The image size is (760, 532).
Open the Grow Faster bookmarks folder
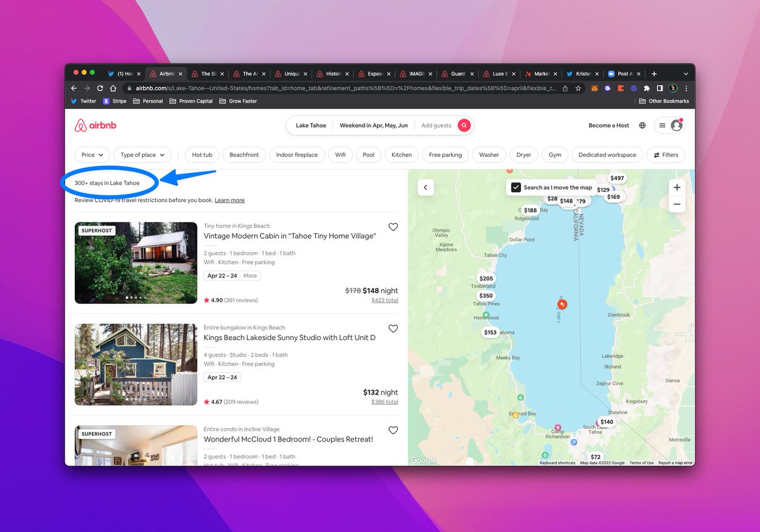click(x=238, y=101)
